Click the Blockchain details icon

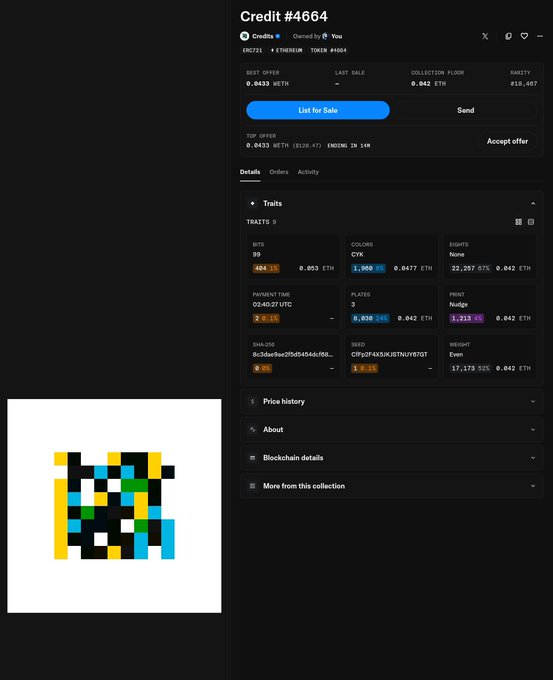(253, 458)
